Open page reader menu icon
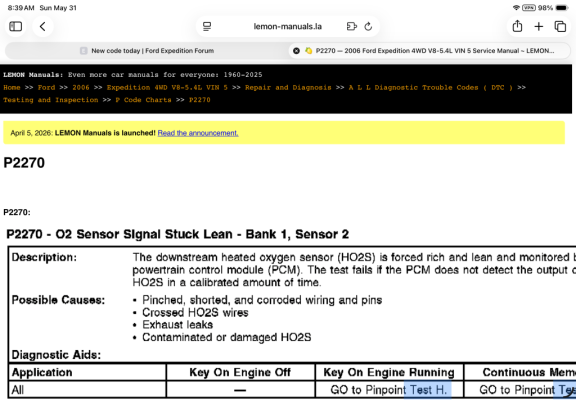 (x=207, y=26)
